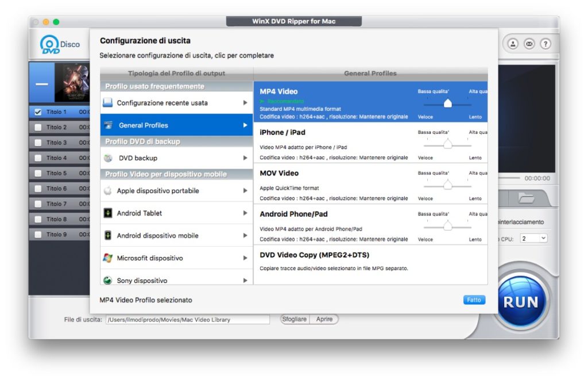Screen dimensions: 588x380
Task: Click the Fatto button
Action: [474, 300]
